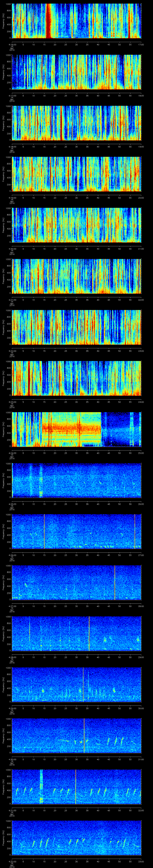This screenshot has width=153, height=868.
Task: Select the spectrogram panel starting at 4:16:00
Action: (x=77, y=21)
